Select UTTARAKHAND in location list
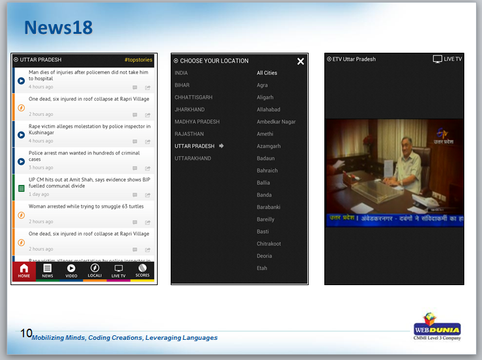Screen dimensions: 482x360 [193, 158]
